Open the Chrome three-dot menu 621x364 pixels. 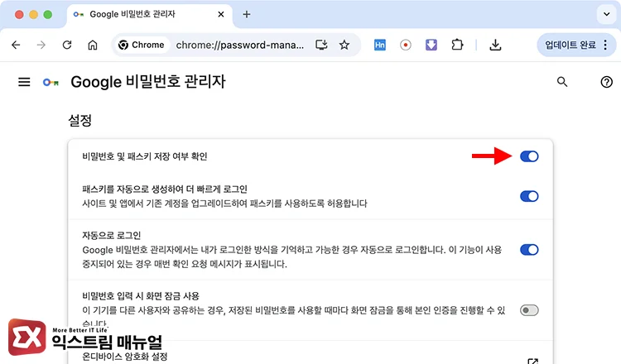point(605,45)
